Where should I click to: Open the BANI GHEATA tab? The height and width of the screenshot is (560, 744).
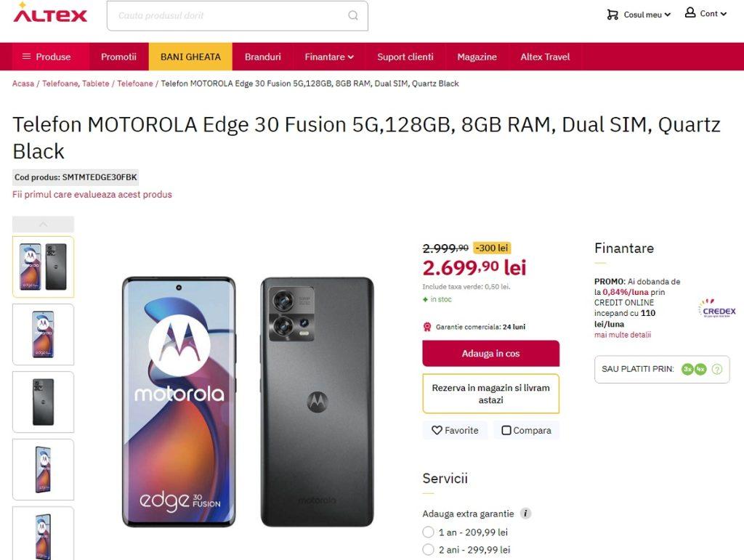pos(190,57)
